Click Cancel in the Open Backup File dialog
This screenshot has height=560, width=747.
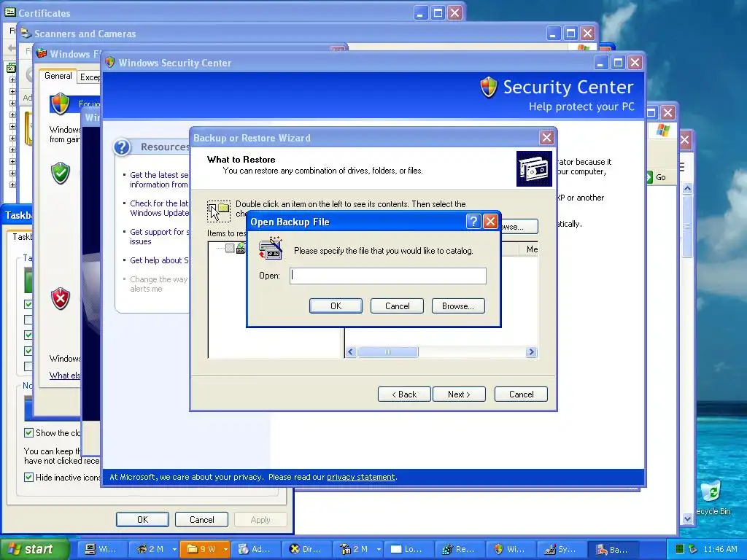[x=397, y=306]
